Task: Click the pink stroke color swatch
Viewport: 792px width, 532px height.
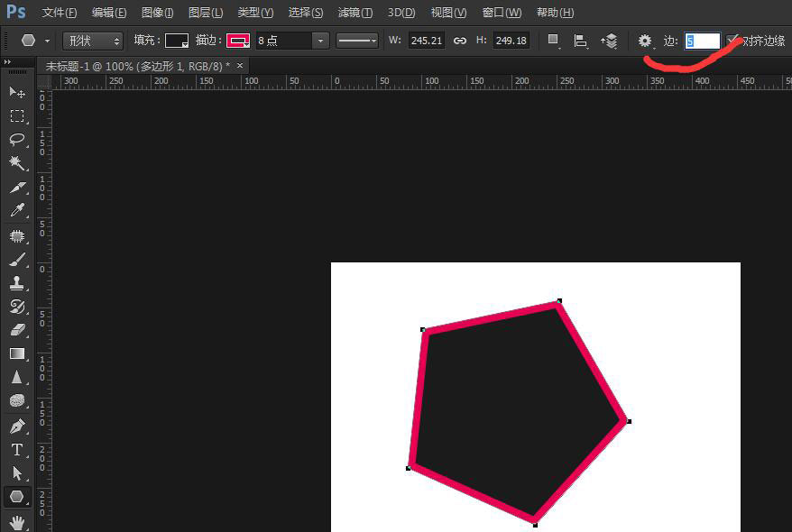Action: pyautogui.click(x=237, y=41)
